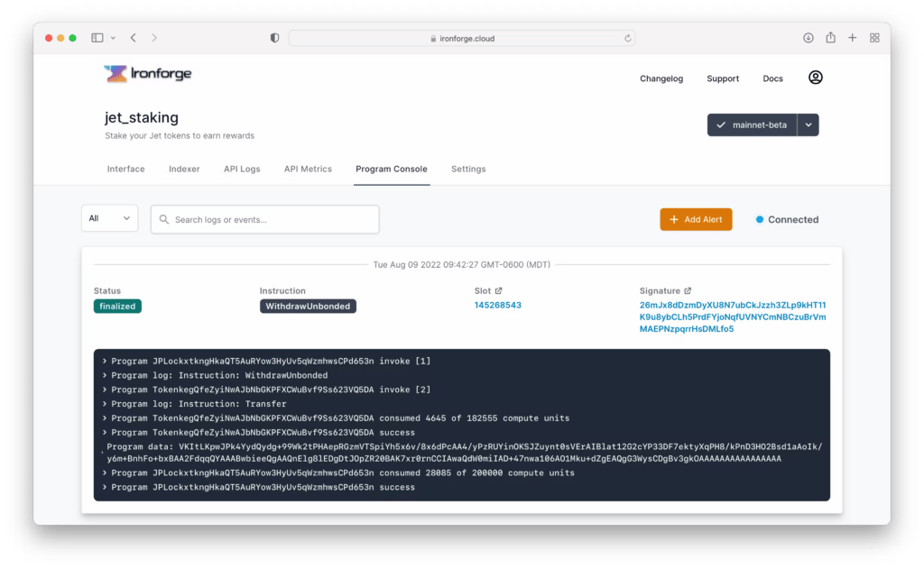This screenshot has width=924, height=569.
Task: Expand final JPLock 'success' log line
Action: tap(105, 487)
